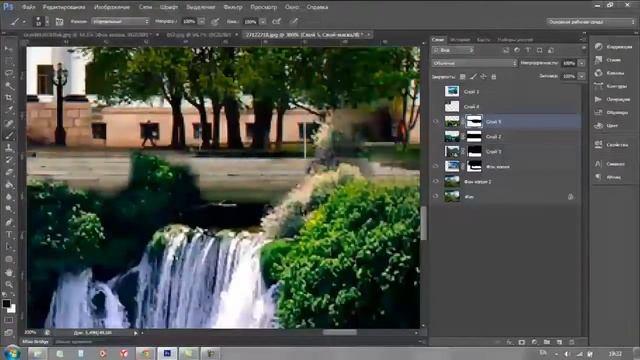The image size is (640, 360).
Task: Open the Редактирование menu
Action: (64, 7)
